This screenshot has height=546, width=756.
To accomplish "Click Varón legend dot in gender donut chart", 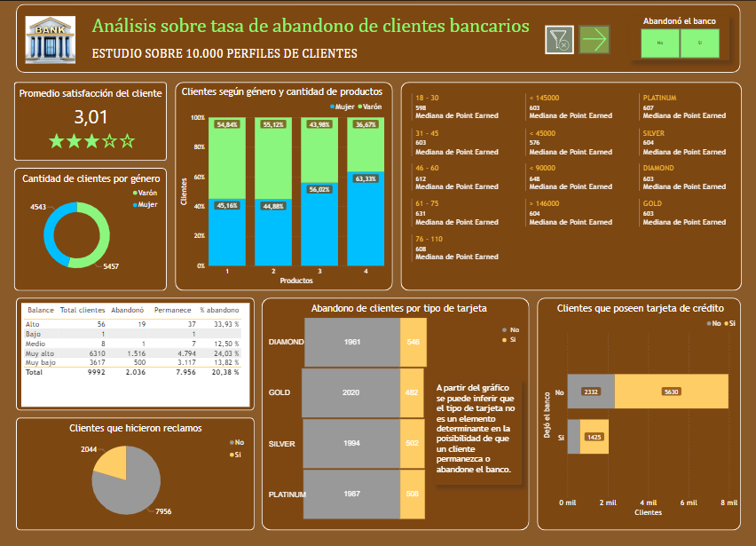I will coord(136,193).
